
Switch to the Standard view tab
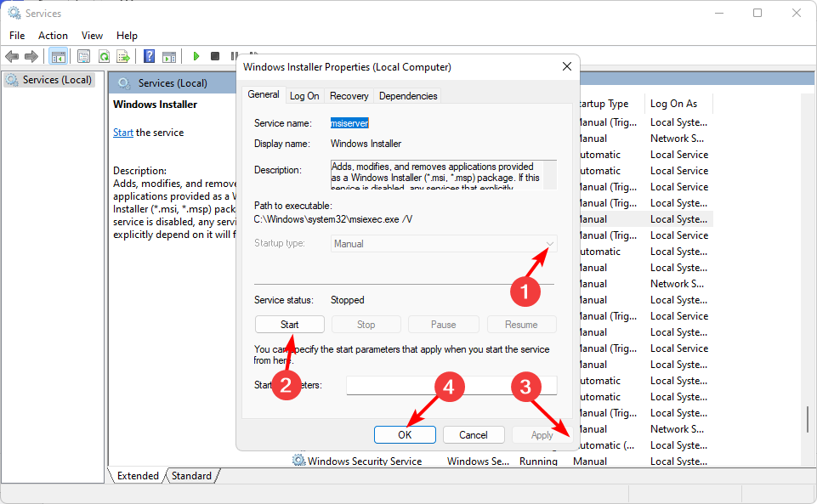tap(191, 475)
